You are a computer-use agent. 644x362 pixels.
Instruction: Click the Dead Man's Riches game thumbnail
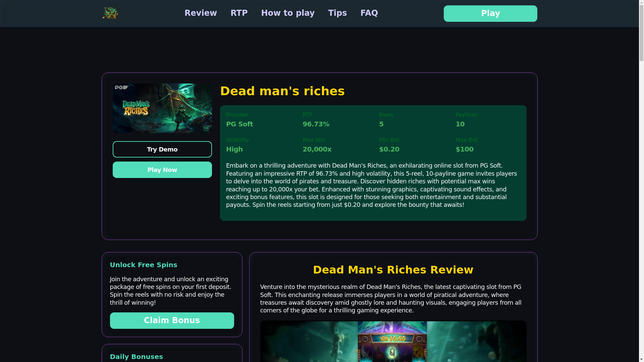tap(162, 108)
